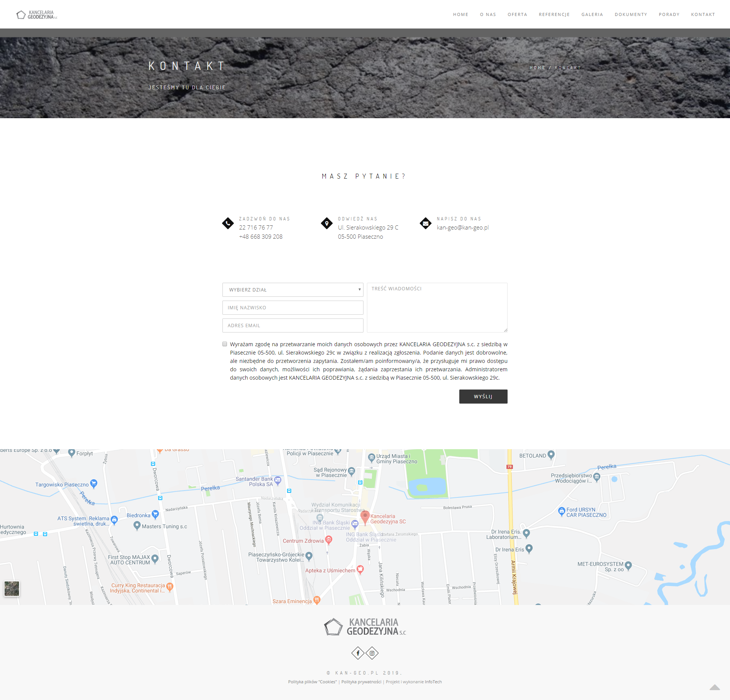Select Sąd Rejonowy w Piasecznie map marker
Viewport: 730px width, 700px height.
click(351, 472)
